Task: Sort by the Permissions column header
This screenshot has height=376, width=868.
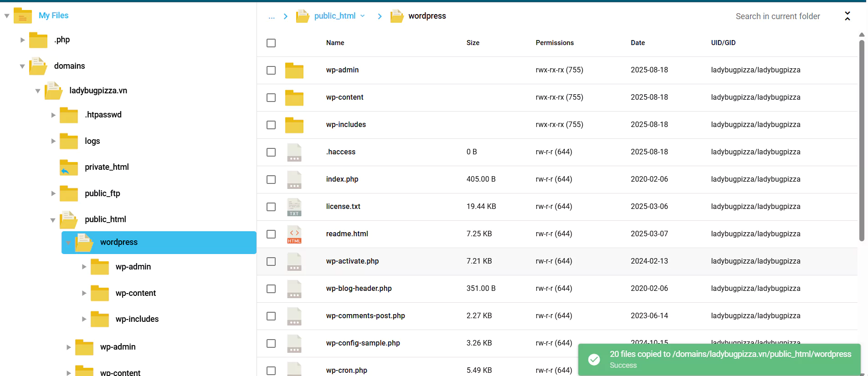Action: point(555,43)
